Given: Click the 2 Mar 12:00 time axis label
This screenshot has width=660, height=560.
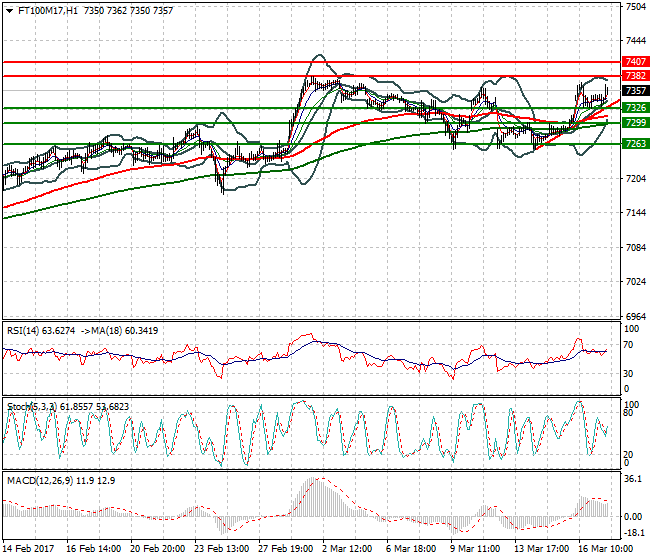Looking at the screenshot, I should click(x=347, y=549).
